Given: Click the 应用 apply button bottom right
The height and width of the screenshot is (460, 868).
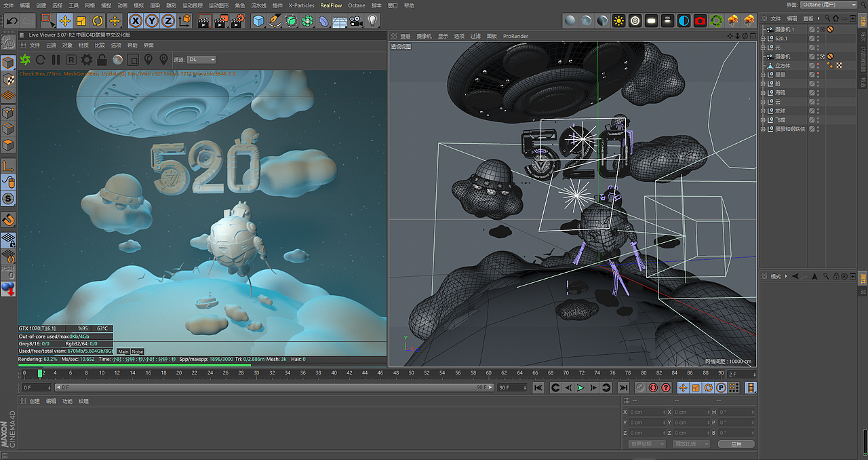Looking at the screenshot, I should [736, 444].
